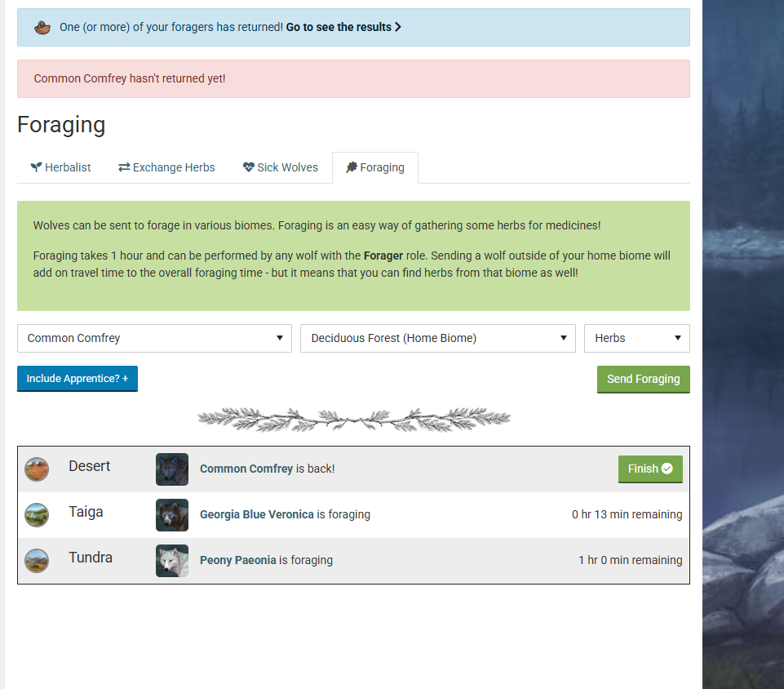
Task: Click the '0 hr 13 min remaining' text
Action: [627, 514]
